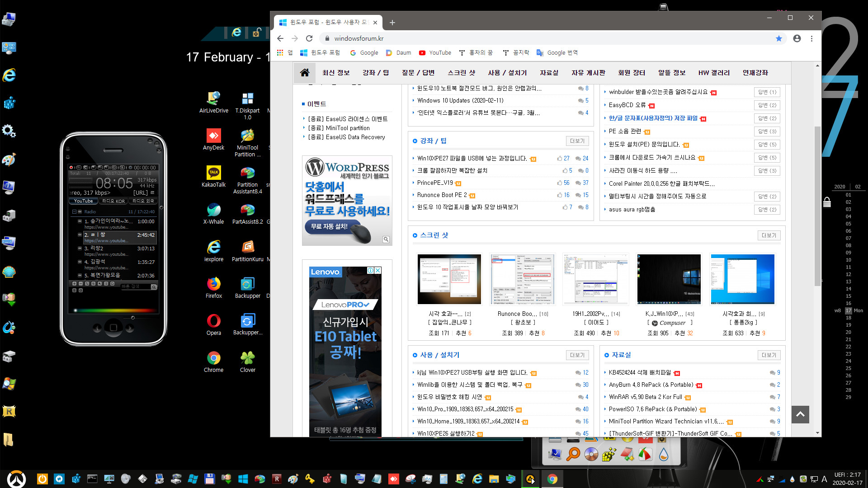Open KakaoTalk desktop shortcut
Image resolution: width=868 pixels, height=488 pixels.
pyautogui.click(x=213, y=176)
